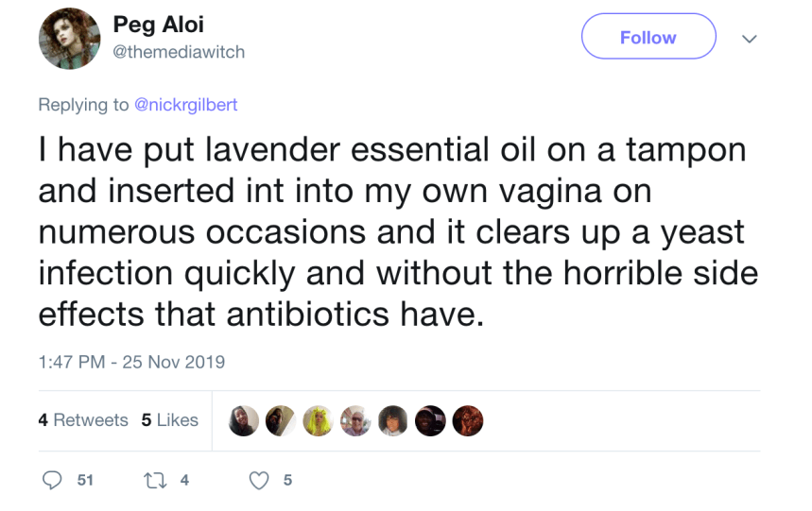812x511 pixels.
Task: Open the @nickrgilbert profile link
Action: pyautogui.click(x=185, y=105)
